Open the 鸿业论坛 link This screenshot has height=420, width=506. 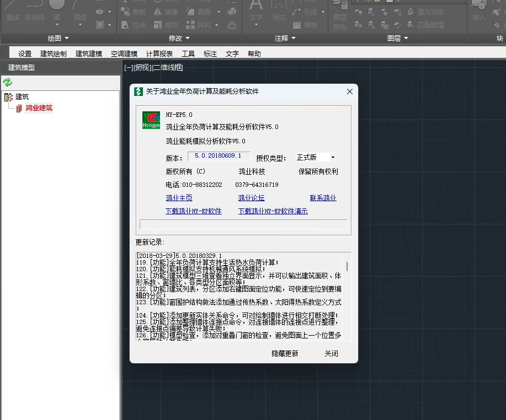[252, 198]
